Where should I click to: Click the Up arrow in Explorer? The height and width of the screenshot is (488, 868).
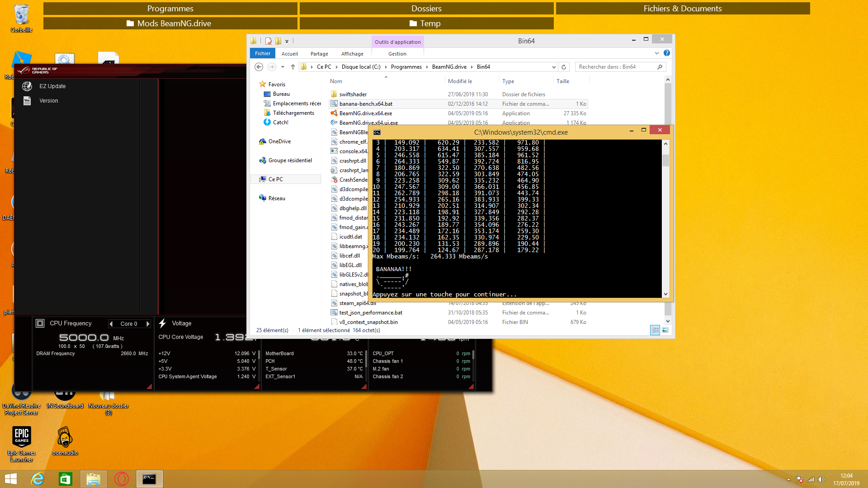point(292,67)
